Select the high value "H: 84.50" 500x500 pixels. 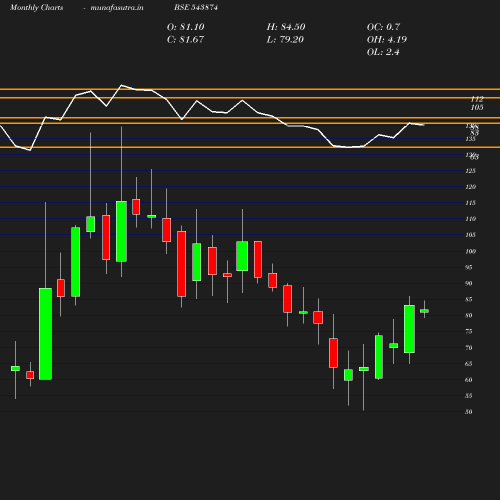coord(286,27)
